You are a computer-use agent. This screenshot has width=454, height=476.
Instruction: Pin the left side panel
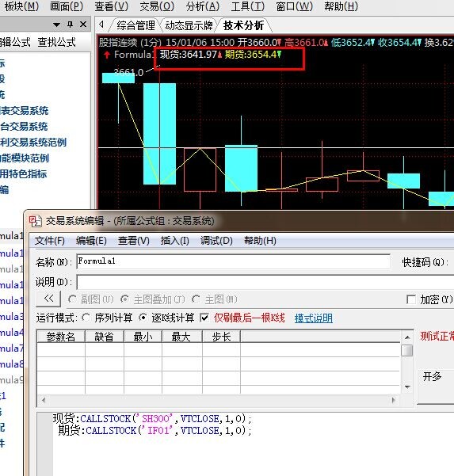pos(71,25)
